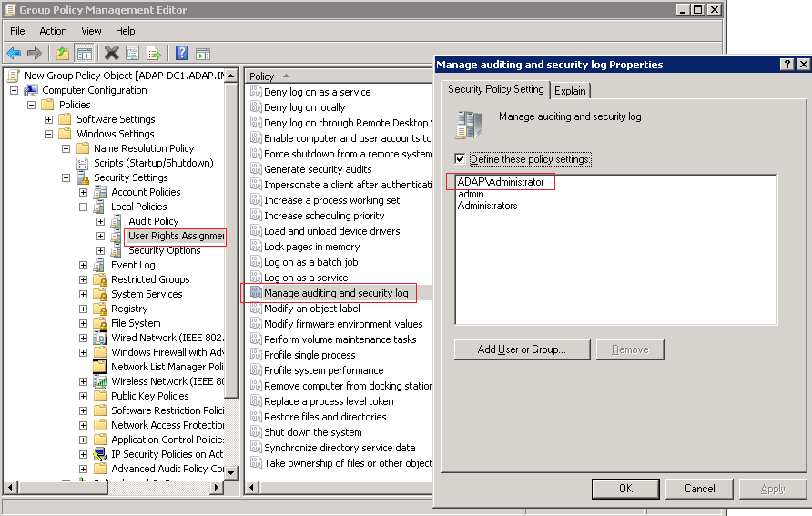Click the Forward arrow toolbar icon

[x=35, y=53]
